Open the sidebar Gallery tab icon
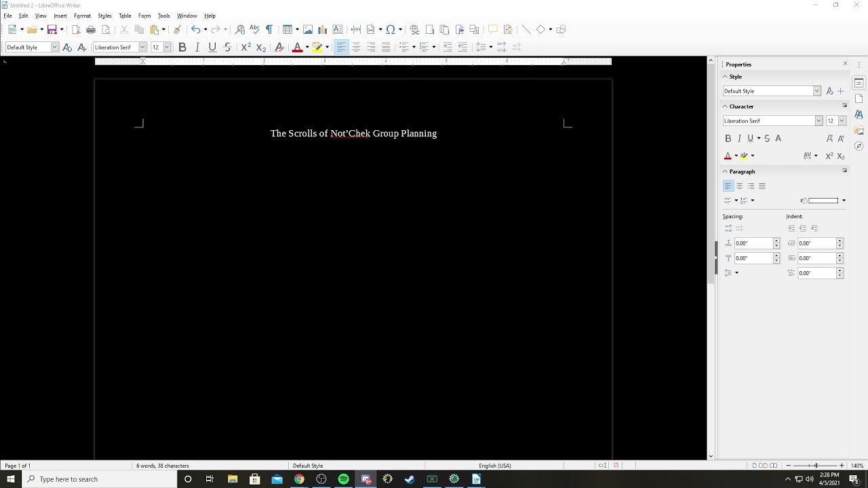This screenshot has width=868, height=488. [859, 130]
